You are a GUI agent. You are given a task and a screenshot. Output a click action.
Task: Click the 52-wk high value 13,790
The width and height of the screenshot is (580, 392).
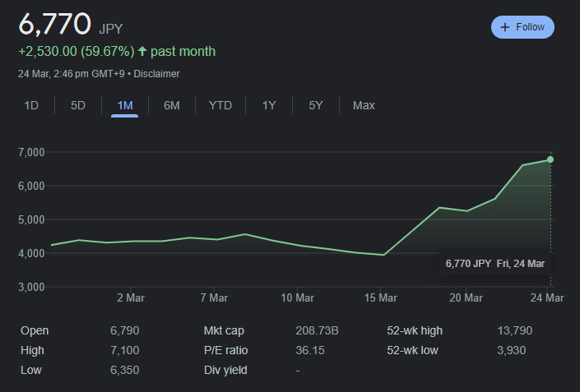(514, 330)
